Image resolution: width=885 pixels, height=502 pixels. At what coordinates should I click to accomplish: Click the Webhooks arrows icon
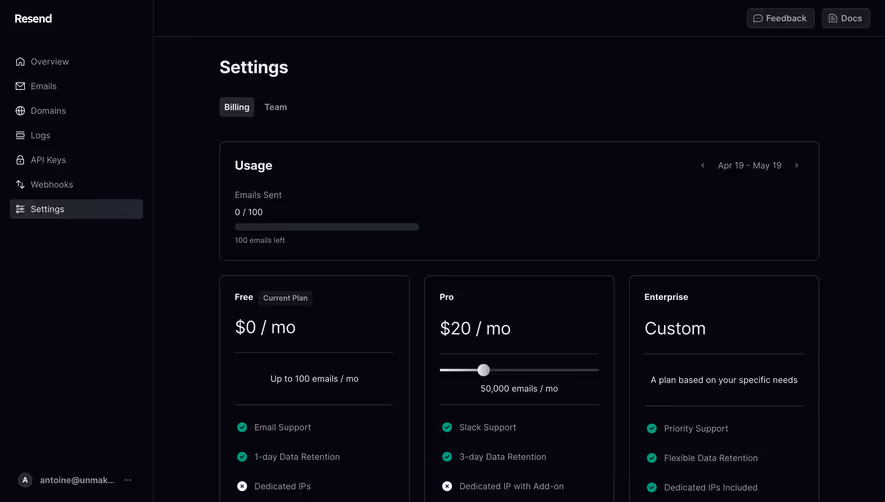[20, 185]
